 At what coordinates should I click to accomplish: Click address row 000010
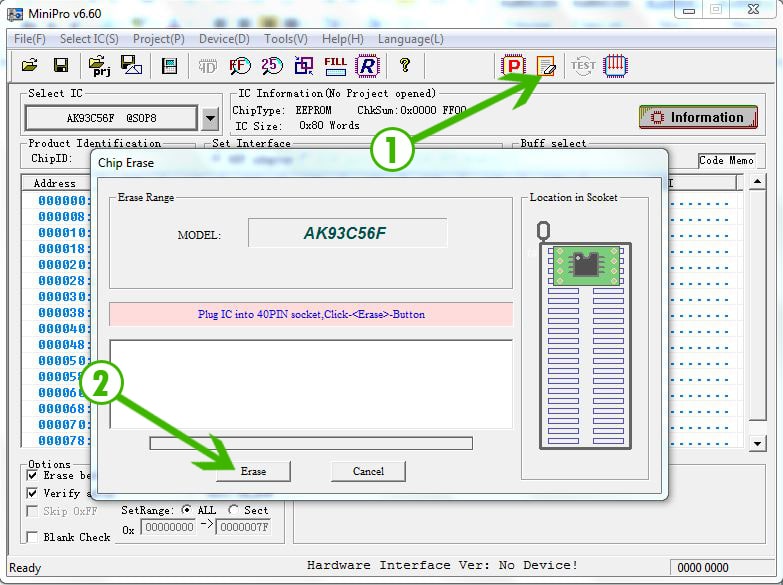[x=64, y=233]
